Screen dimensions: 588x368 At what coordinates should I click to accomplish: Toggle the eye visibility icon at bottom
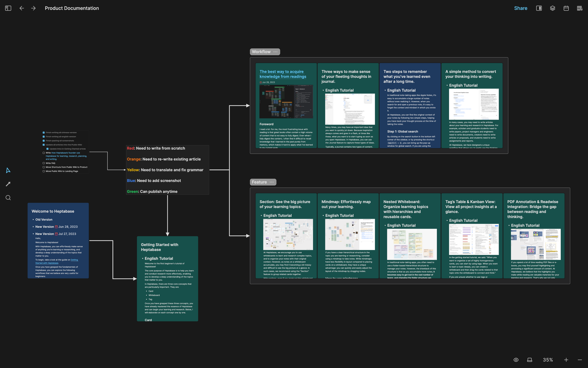click(516, 360)
